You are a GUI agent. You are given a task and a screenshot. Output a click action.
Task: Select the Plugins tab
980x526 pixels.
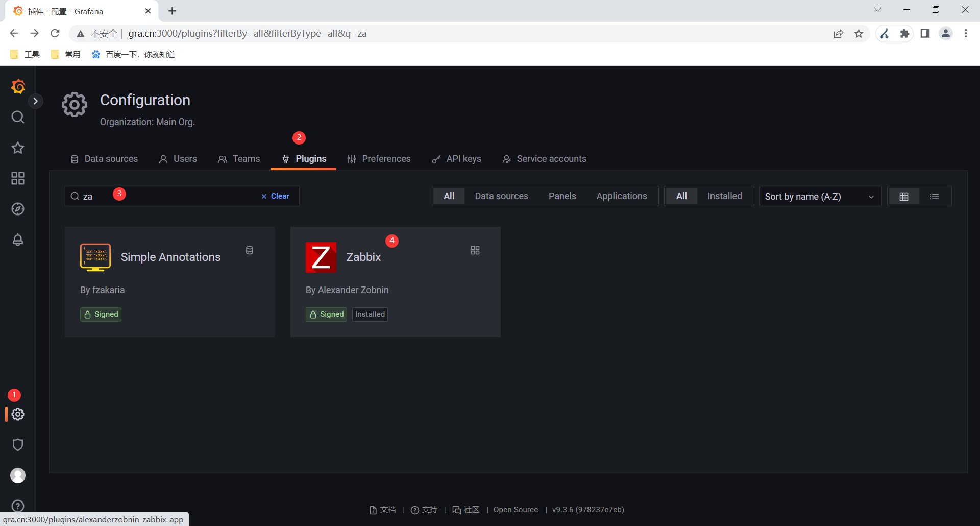point(304,159)
